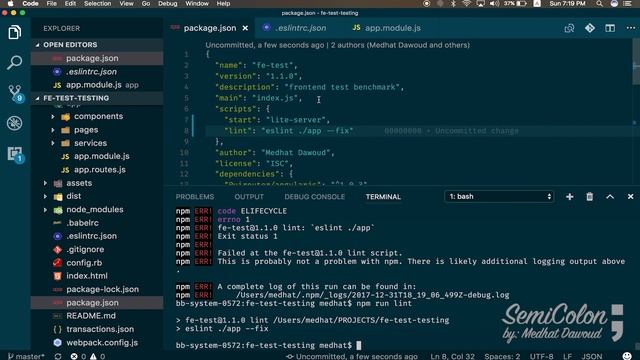640x360 pixels.
Task: Close the package.json editor tab
Action: pos(245,28)
